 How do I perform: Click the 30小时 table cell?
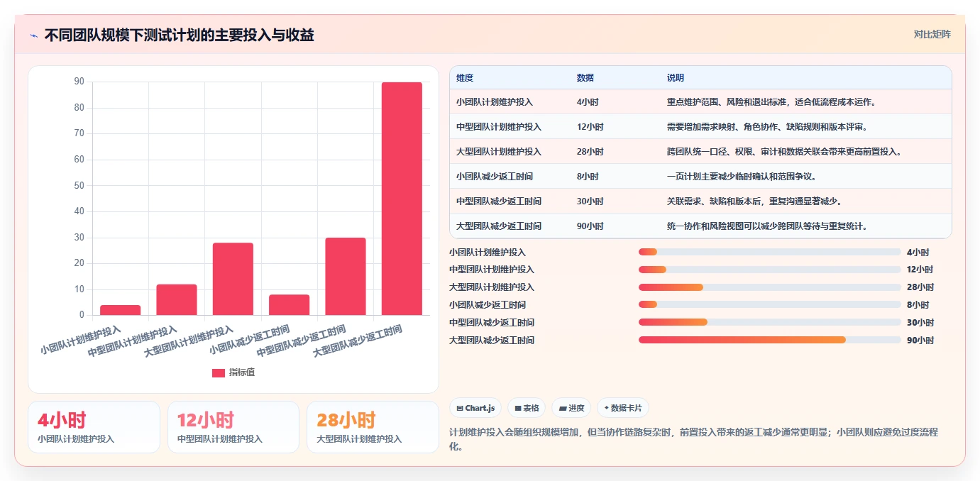tap(590, 201)
